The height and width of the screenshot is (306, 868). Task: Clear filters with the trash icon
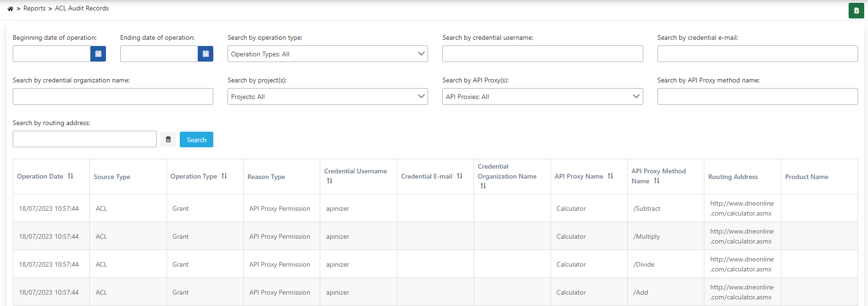point(168,140)
